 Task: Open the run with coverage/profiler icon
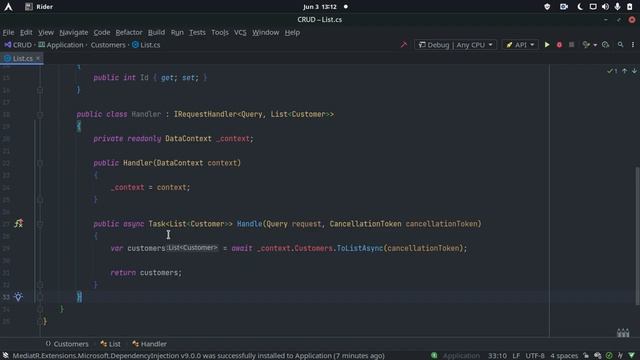click(x=586, y=44)
